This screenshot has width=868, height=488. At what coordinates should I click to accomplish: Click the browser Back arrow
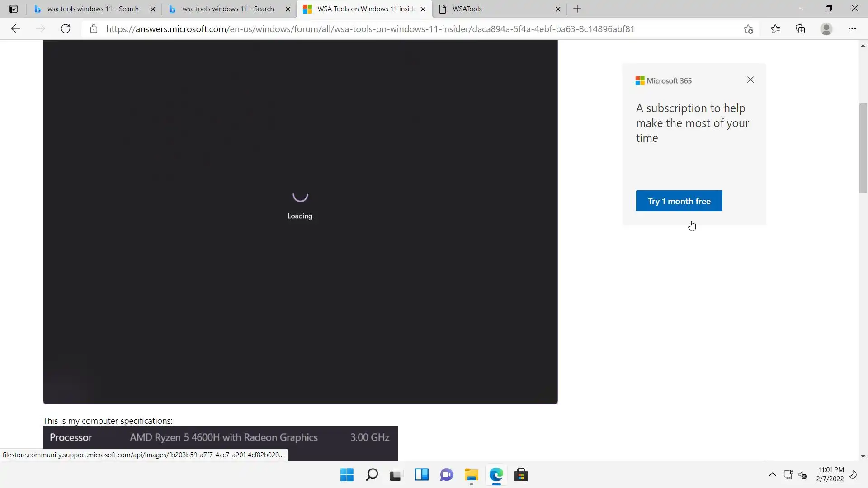coord(16,29)
